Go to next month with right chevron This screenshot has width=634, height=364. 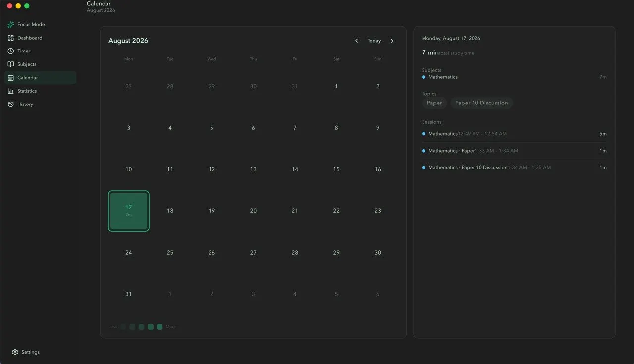coord(392,41)
